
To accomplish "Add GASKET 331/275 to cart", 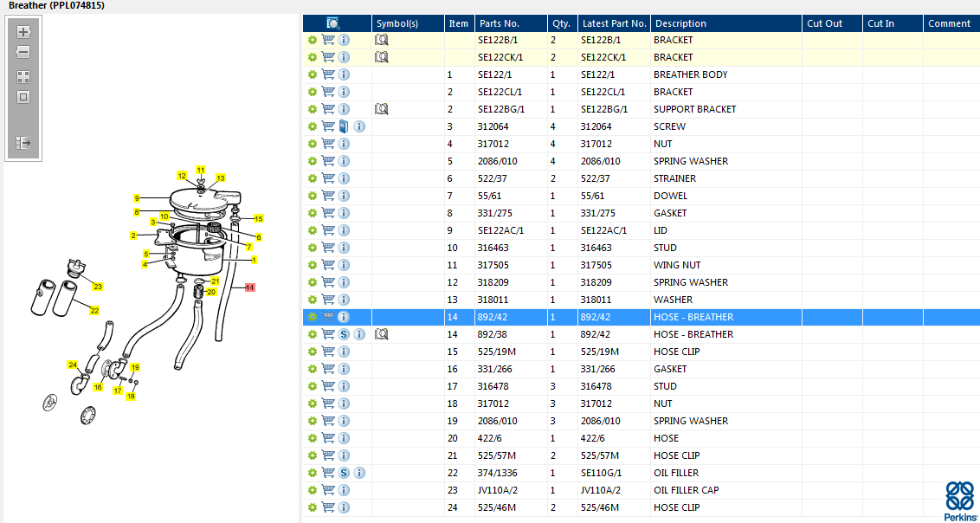I will tap(328, 213).
